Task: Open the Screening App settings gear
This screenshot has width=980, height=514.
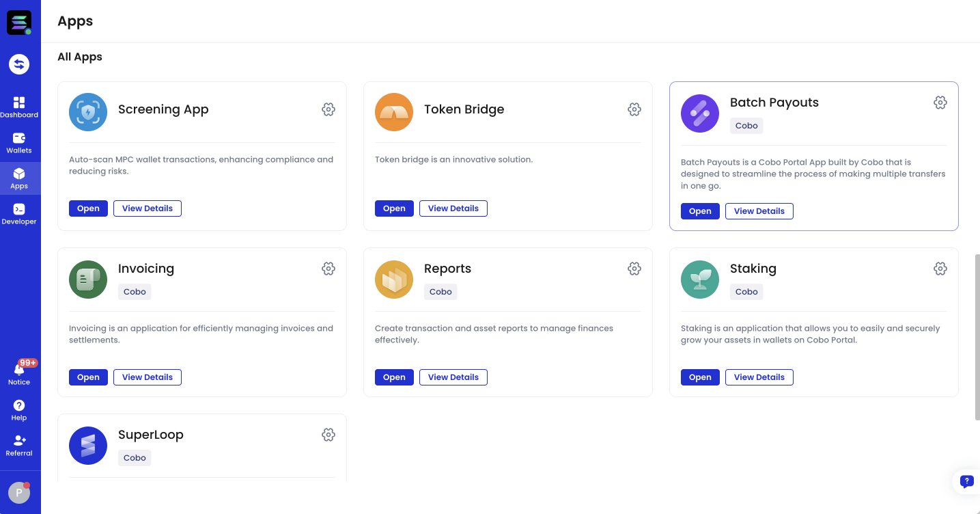Action: (328, 109)
